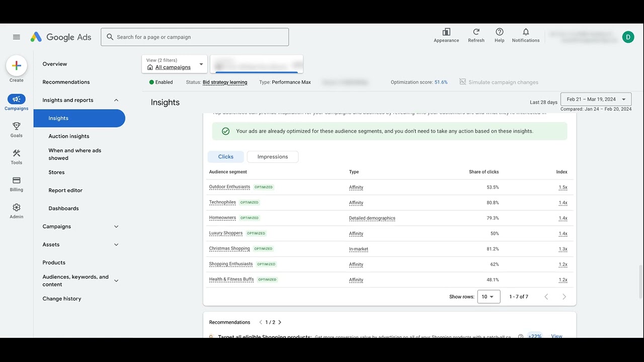The width and height of the screenshot is (644, 362).
Task: Click Outdoor Enthusiasts audience segment
Action: [x=229, y=187]
